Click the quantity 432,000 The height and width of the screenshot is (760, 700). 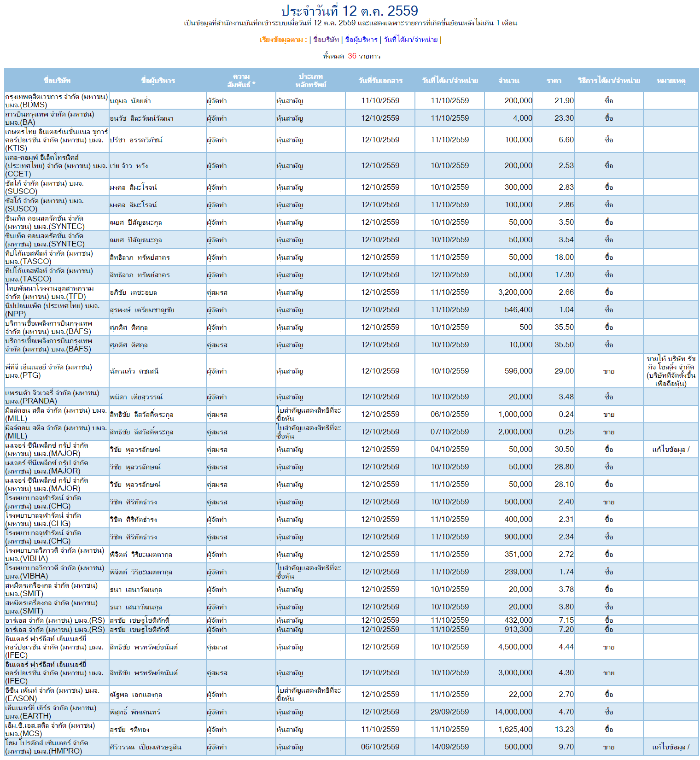(x=518, y=620)
